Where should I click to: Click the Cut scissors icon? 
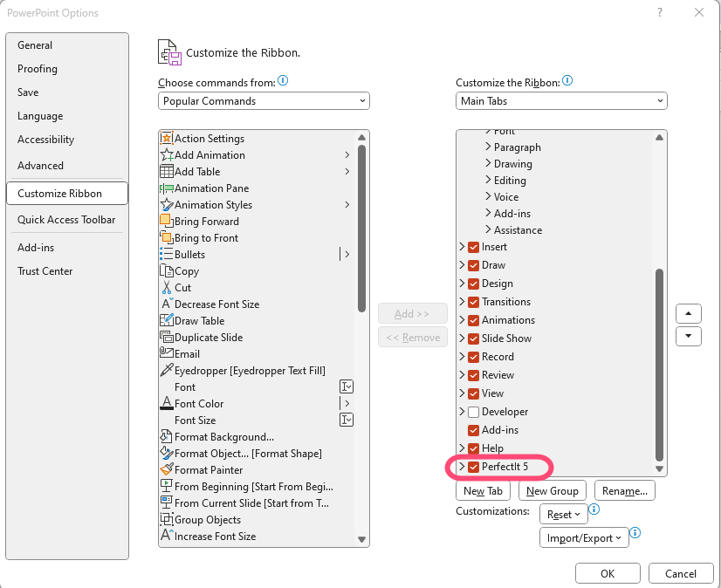167,288
